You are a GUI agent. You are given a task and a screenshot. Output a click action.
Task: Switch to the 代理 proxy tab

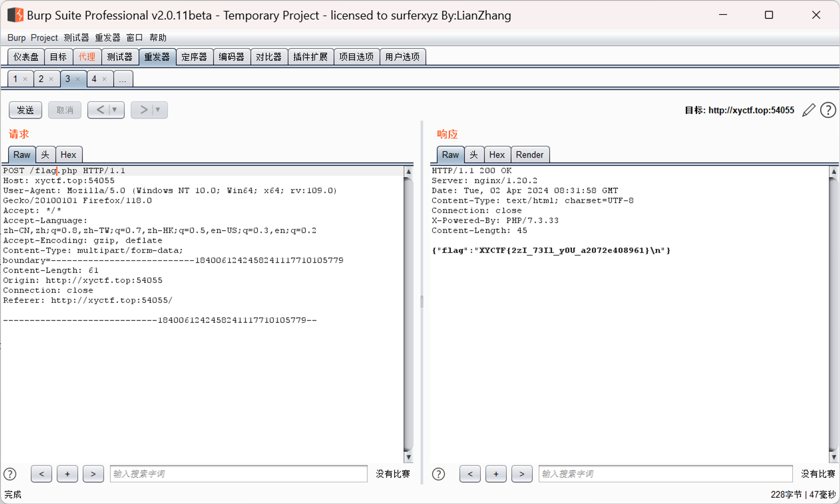tap(87, 57)
